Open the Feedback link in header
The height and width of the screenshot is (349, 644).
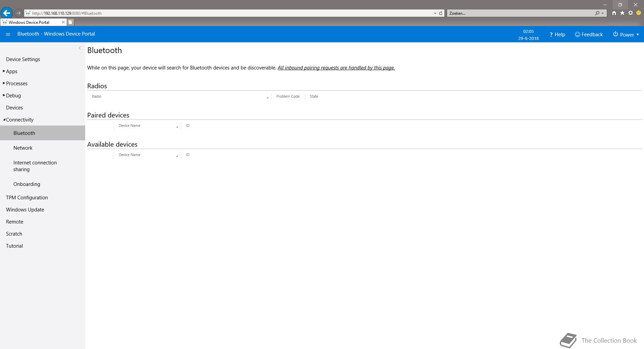pos(589,35)
